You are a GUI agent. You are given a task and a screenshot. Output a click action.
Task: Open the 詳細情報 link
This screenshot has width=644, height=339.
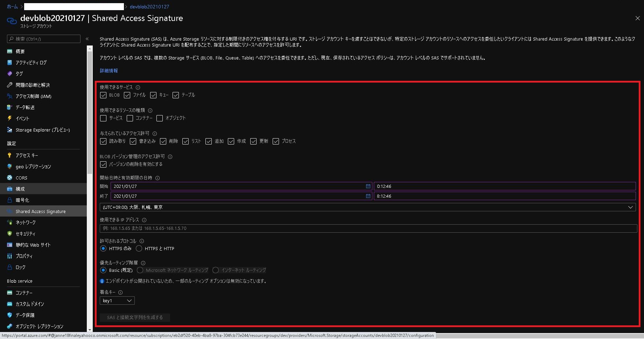click(x=109, y=71)
